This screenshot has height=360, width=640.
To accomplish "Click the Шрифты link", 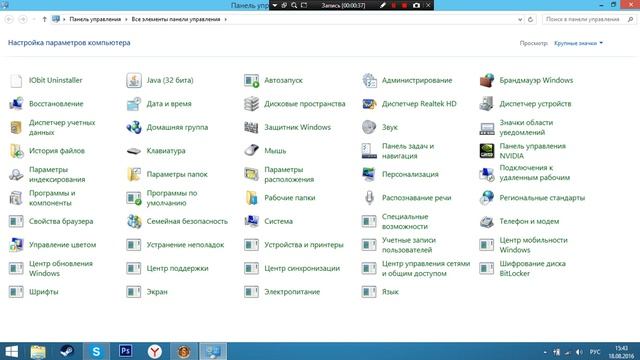I will [x=43, y=292].
